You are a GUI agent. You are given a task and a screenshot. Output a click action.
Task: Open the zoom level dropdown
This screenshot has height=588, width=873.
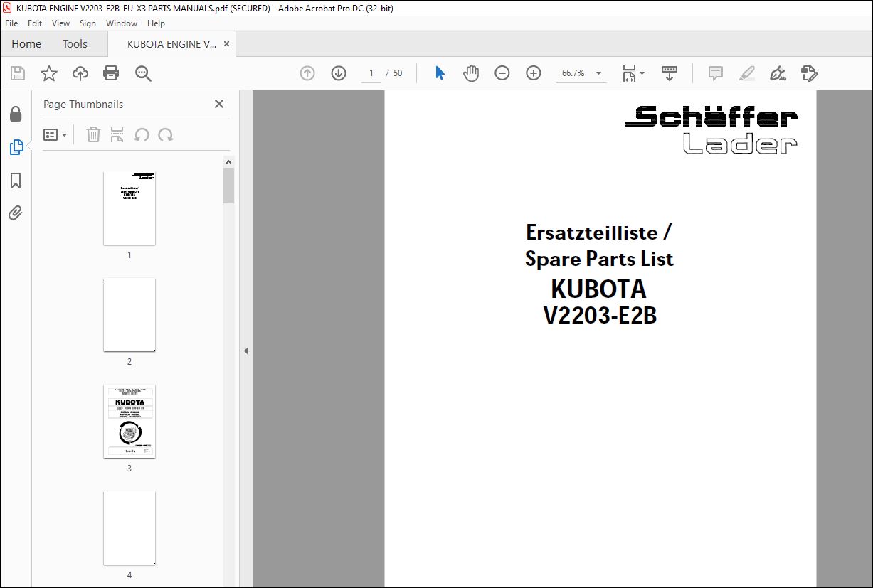pos(598,73)
